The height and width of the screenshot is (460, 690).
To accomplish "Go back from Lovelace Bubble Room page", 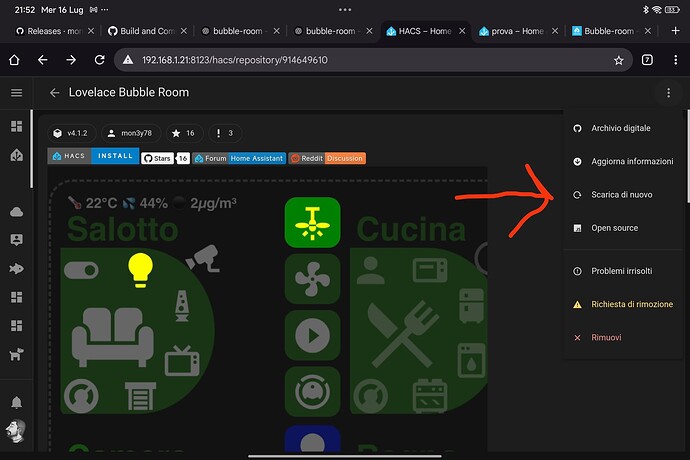I will pos(55,92).
